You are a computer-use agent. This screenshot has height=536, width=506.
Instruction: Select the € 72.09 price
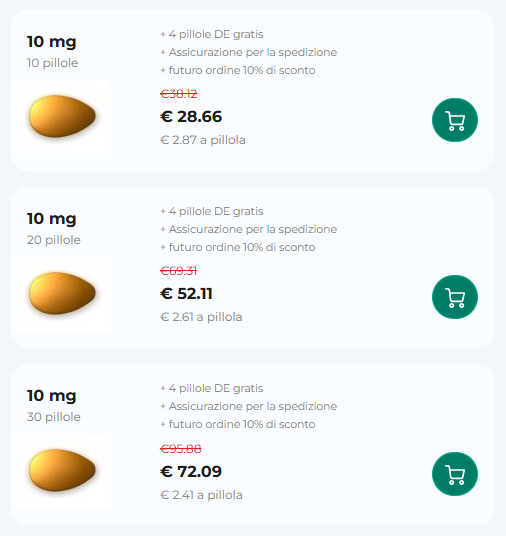[191, 471]
